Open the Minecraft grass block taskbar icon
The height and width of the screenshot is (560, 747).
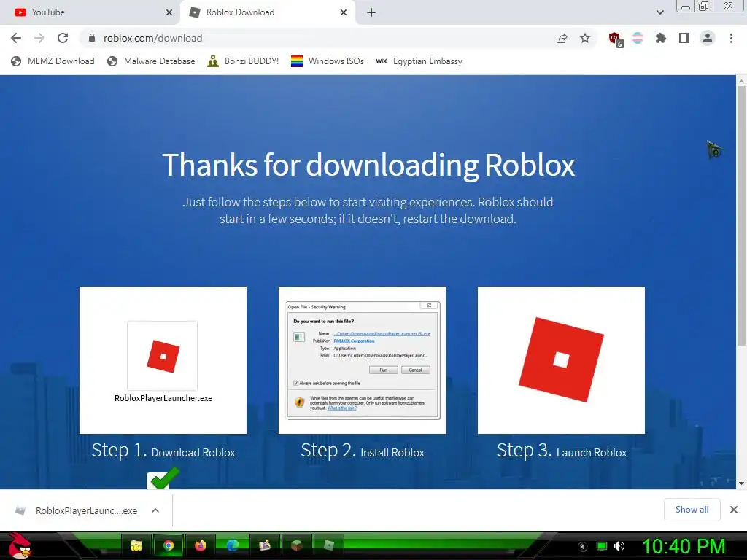tap(297, 545)
